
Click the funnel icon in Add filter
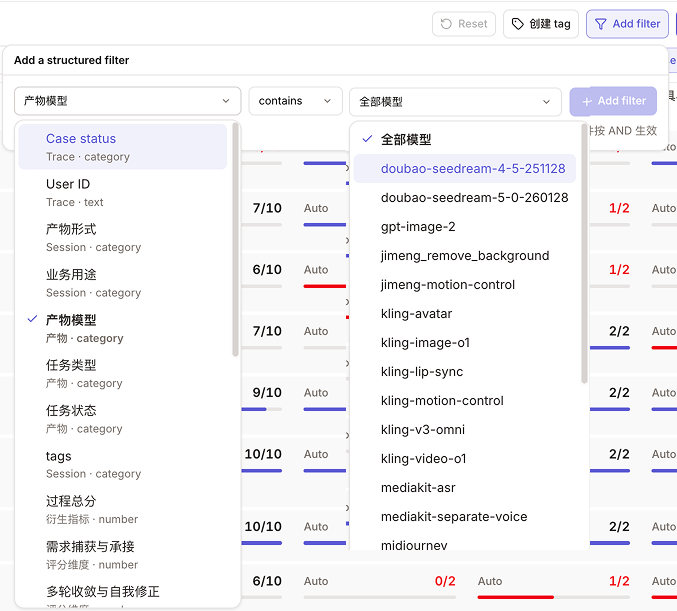600,24
